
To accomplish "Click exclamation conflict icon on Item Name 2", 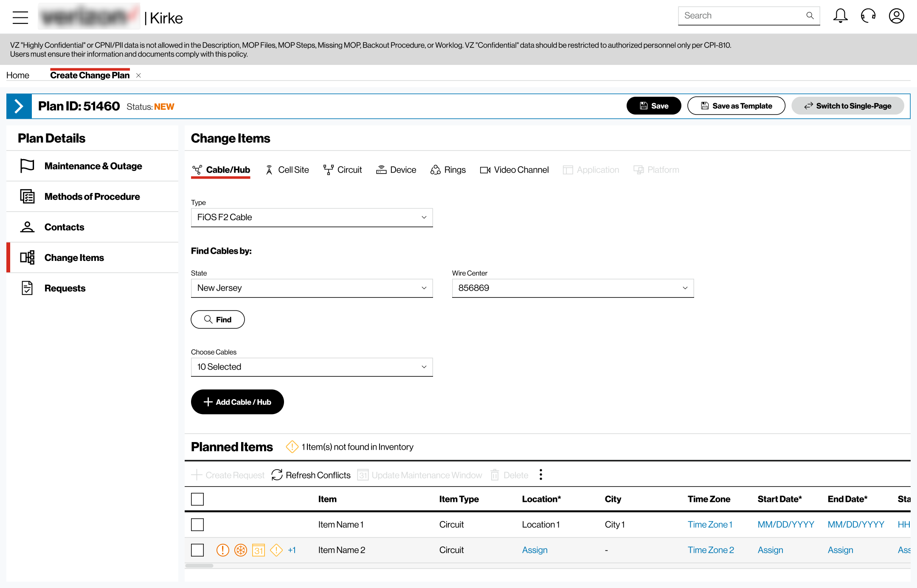I will [223, 550].
